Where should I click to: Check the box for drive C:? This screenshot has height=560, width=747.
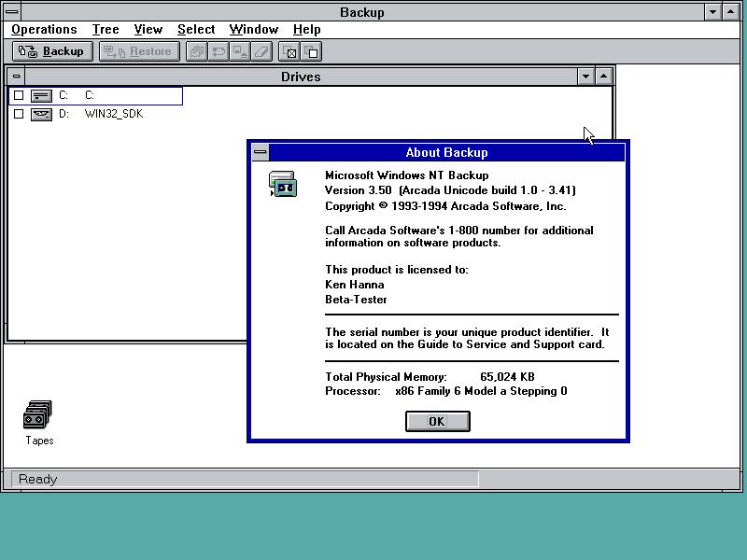[19, 95]
